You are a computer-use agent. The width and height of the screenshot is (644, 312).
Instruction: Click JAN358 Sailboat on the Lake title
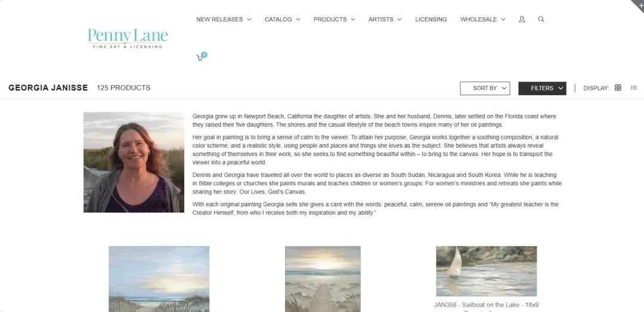pyautogui.click(x=487, y=305)
